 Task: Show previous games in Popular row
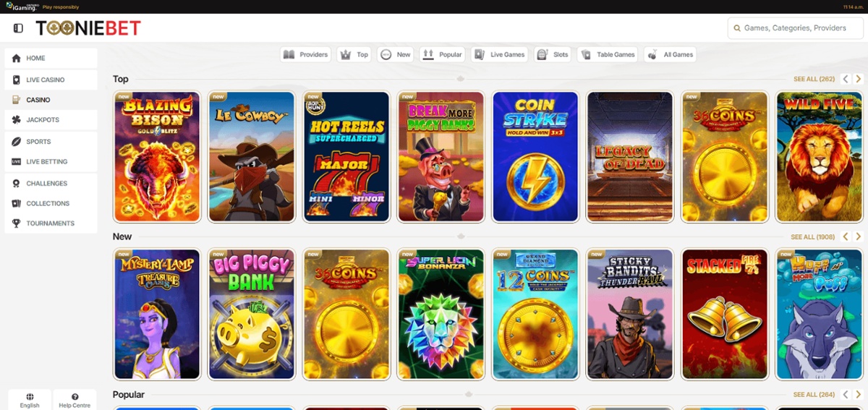pyautogui.click(x=845, y=395)
